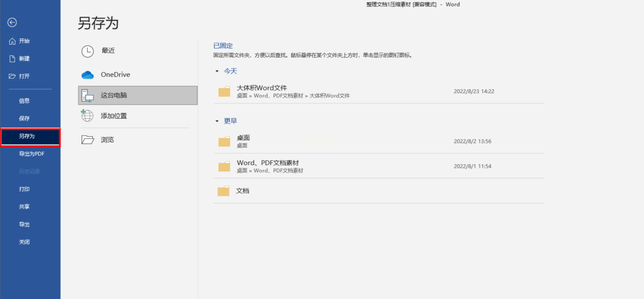Viewport: 644px width, 299px height.
Task: Click the 共享 sidebar item
Action: (x=24, y=207)
